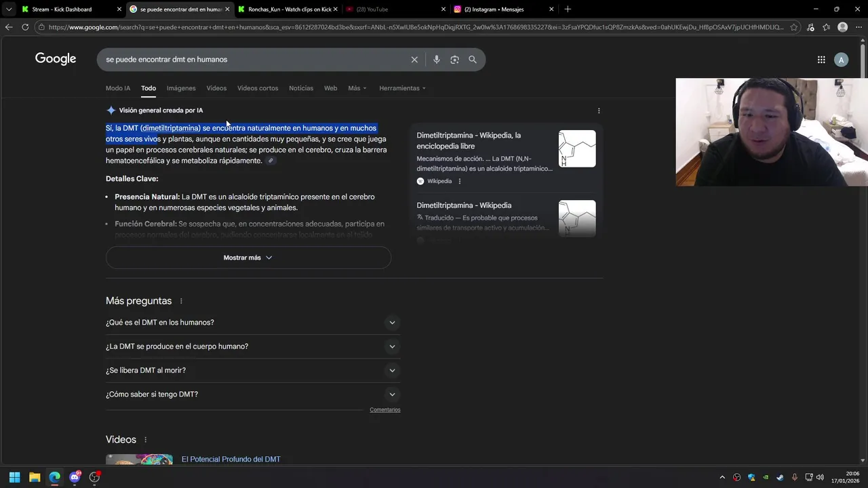Open Steam tray icon
868x488 pixels.
780,477
